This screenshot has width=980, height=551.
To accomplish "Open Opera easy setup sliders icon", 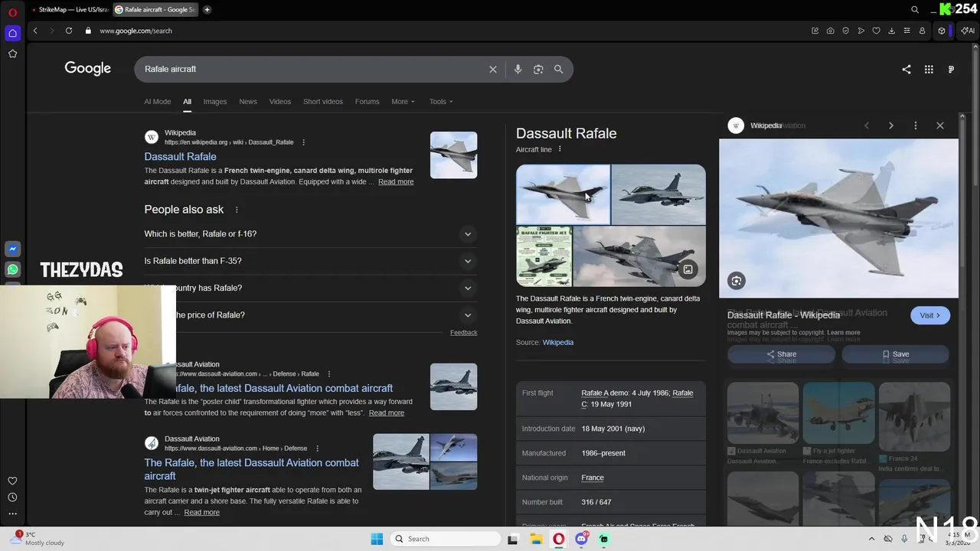I will click(907, 31).
